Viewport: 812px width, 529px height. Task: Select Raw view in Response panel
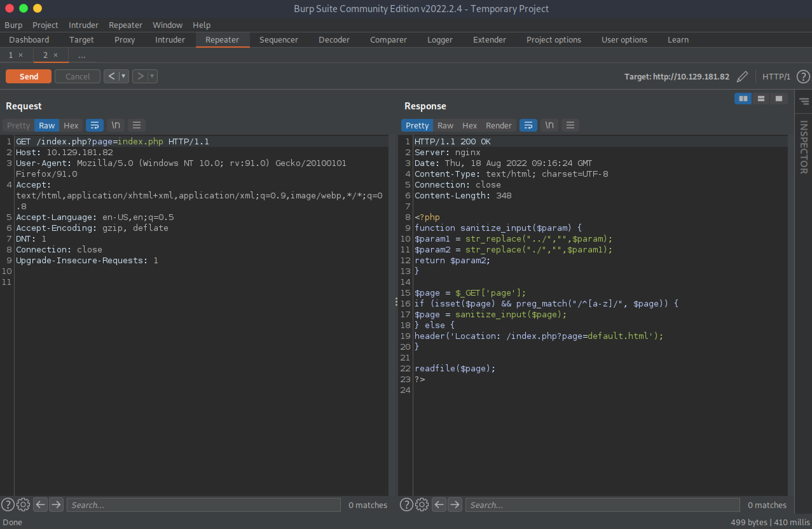pos(445,126)
